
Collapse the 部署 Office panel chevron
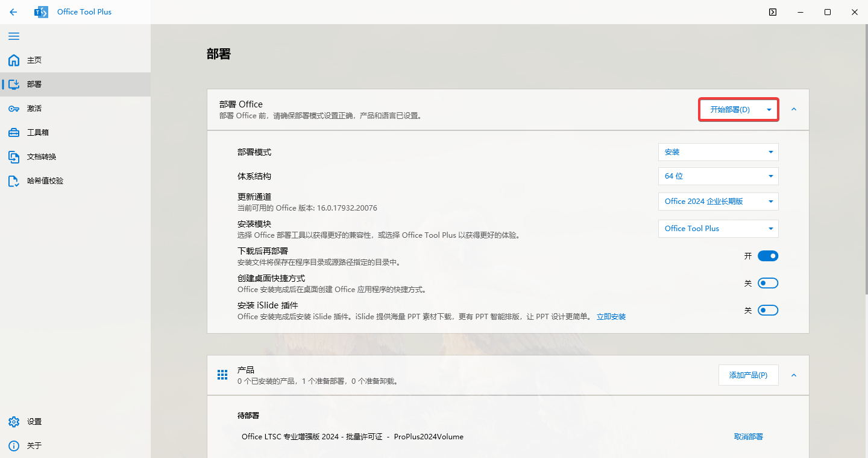tap(793, 110)
